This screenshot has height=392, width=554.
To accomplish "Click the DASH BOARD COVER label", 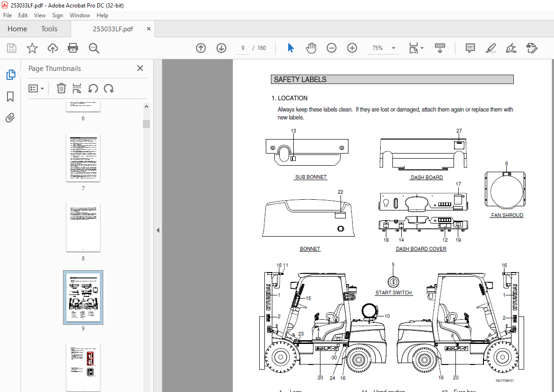I will click(421, 249).
